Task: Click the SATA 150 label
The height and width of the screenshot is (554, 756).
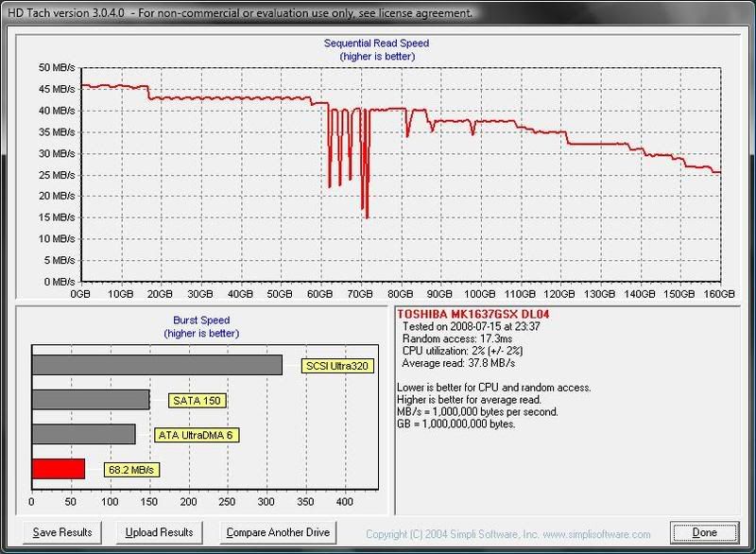Action: (197, 401)
